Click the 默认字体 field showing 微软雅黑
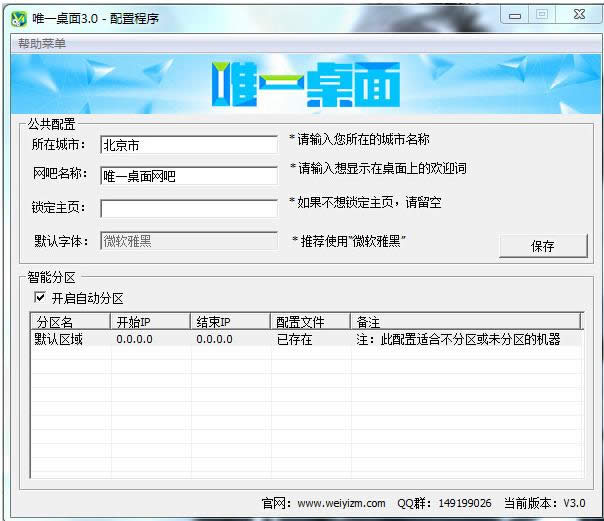The height and width of the screenshot is (521, 604). (x=189, y=241)
